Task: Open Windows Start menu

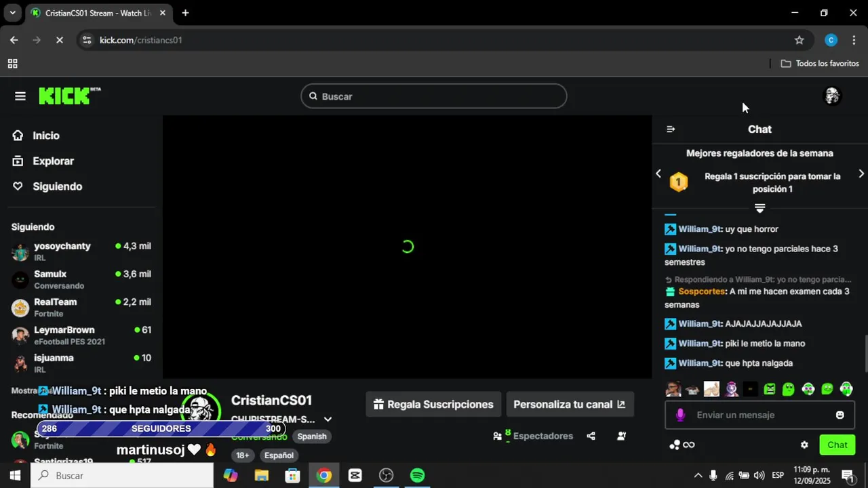Action: (x=15, y=476)
